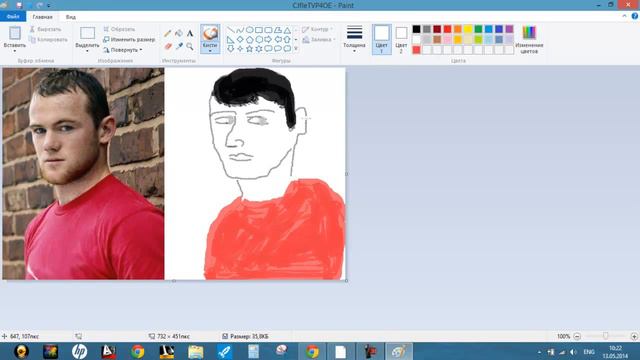
Task: Open the Select (Выделить) dropdown arrow
Action: (87, 51)
